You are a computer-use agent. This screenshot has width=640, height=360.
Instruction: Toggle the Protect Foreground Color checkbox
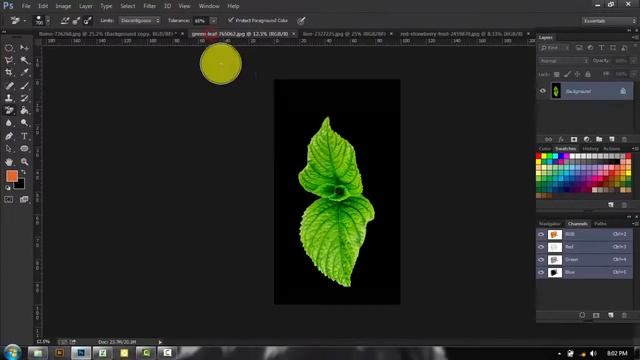pyautogui.click(x=231, y=20)
